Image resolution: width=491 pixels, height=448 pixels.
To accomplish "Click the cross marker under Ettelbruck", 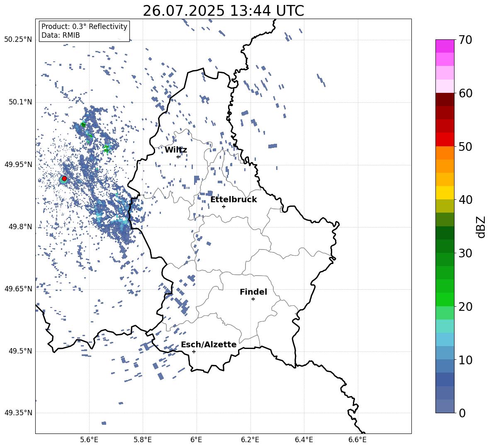I will pos(224,206).
